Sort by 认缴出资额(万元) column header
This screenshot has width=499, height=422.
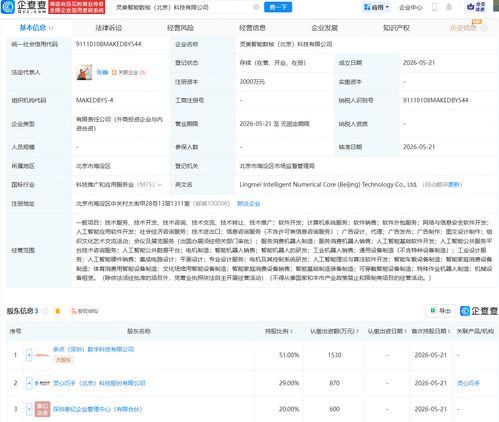click(334, 331)
